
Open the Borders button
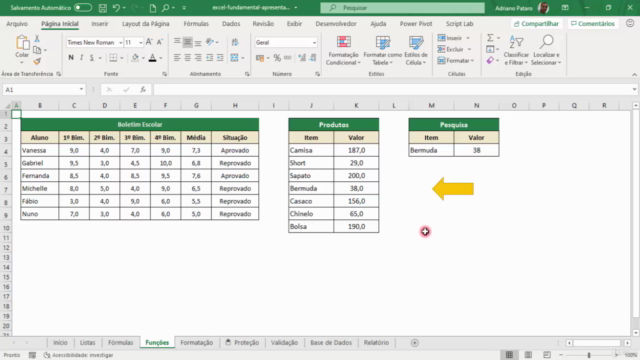point(113,58)
